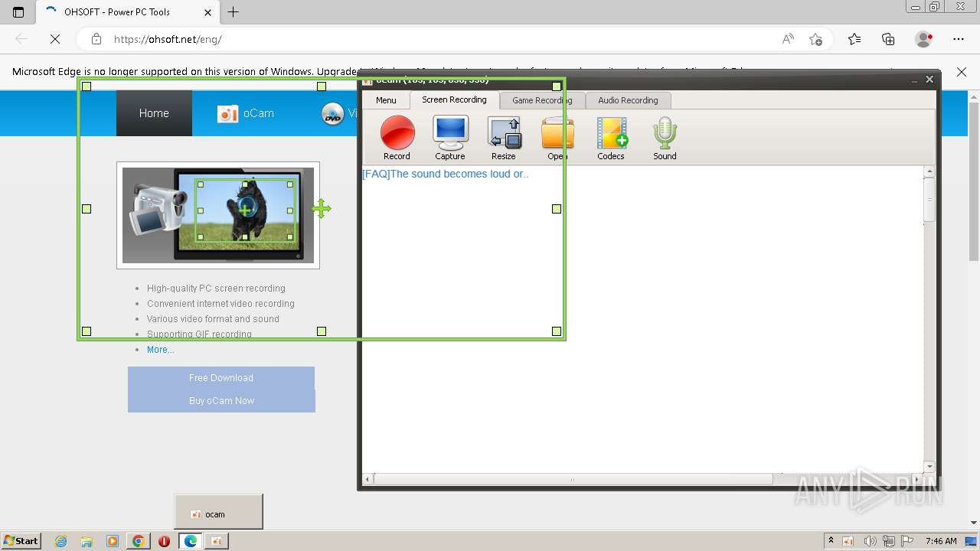This screenshot has height=551, width=980.
Task: Click the bottom-right green region handle
Action: (x=557, y=331)
